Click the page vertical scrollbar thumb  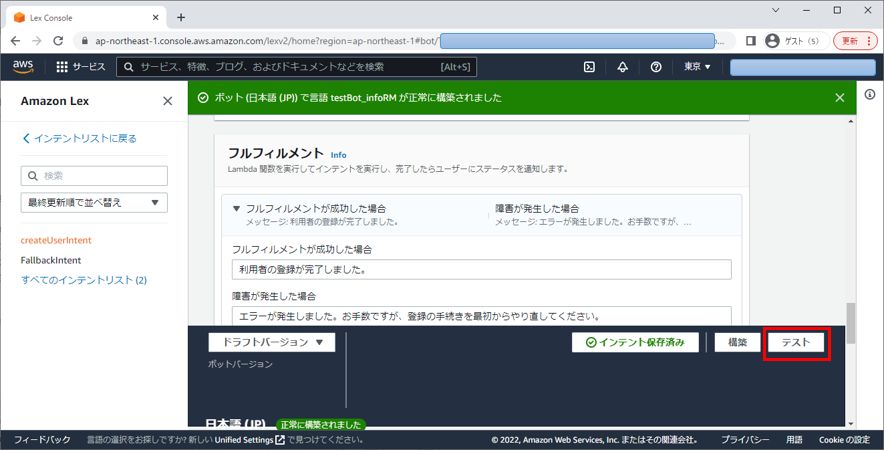(851, 323)
